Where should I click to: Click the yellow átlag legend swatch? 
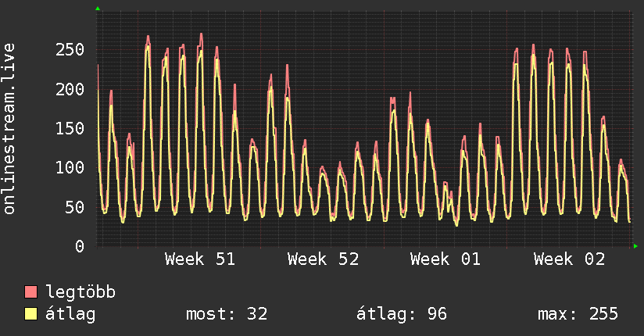click(30, 314)
